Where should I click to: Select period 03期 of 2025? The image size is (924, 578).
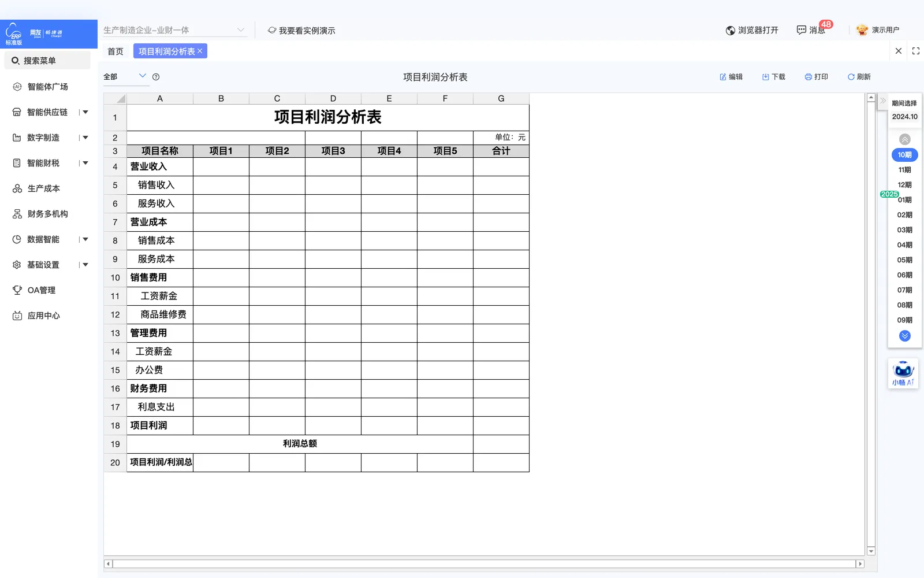point(905,230)
